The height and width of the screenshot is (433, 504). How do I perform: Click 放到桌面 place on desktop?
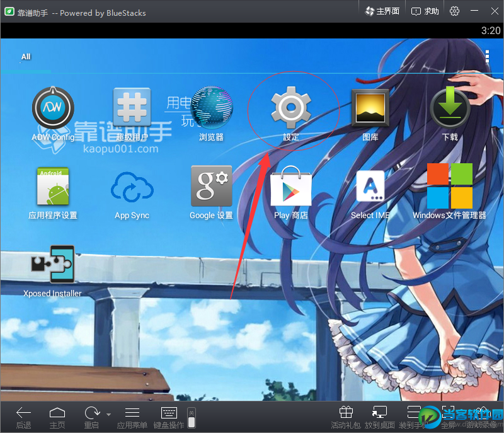point(380,417)
